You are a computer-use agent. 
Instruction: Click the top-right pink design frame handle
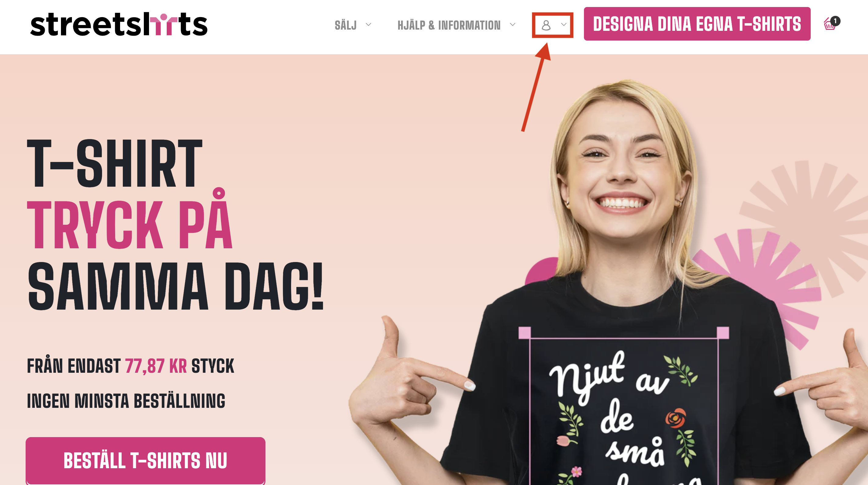[723, 332]
